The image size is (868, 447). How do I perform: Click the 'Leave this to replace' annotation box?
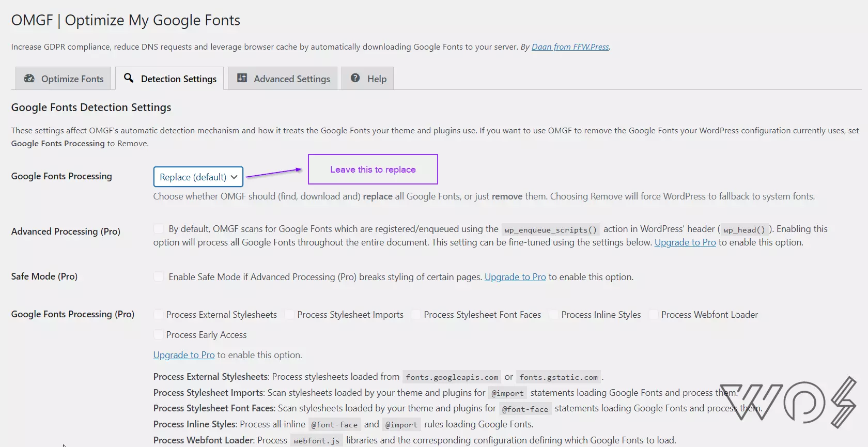(x=373, y=169)
